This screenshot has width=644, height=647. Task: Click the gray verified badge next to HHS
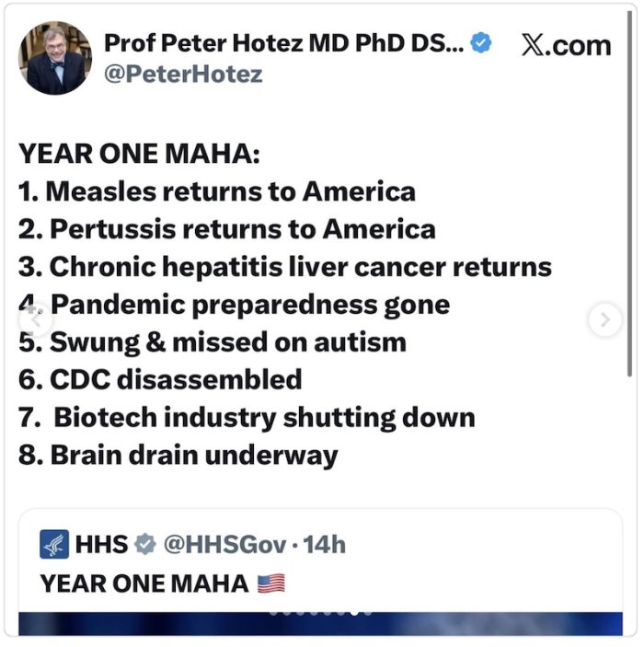(145, 545)
